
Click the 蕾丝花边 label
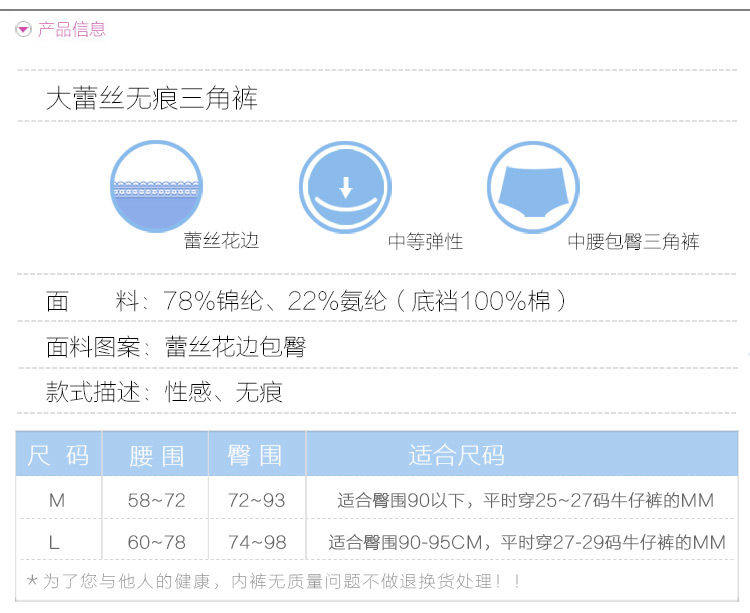(221, 241)
